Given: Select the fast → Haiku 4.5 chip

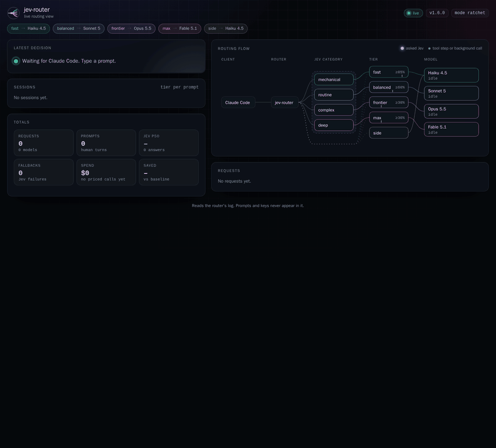Looking at the screenshot, I should point(28,28).
